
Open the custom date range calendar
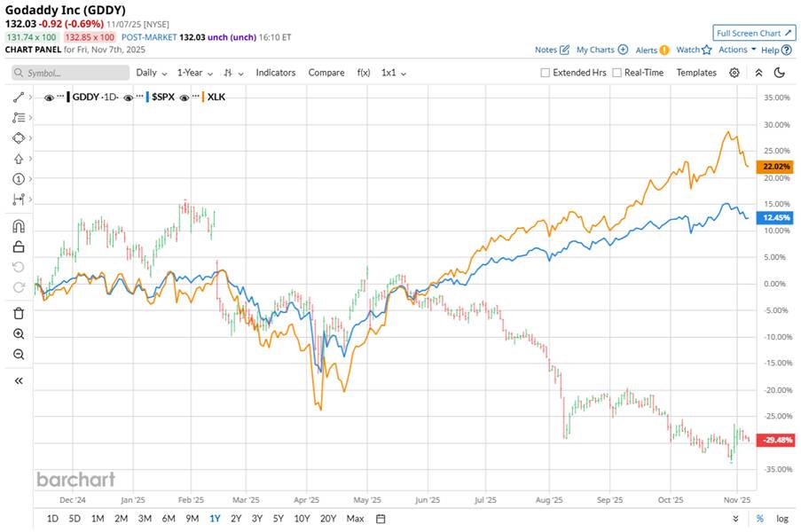coord(381,519)
